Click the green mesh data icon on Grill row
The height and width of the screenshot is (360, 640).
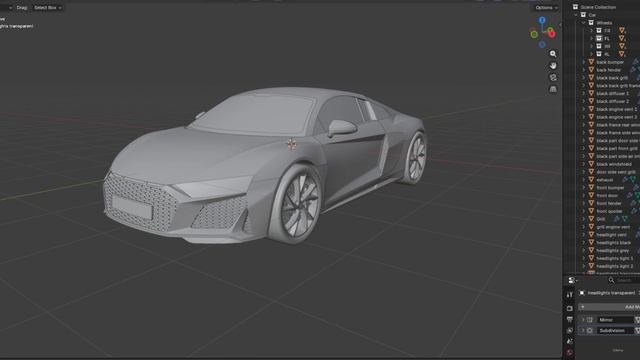click(625, 219)
